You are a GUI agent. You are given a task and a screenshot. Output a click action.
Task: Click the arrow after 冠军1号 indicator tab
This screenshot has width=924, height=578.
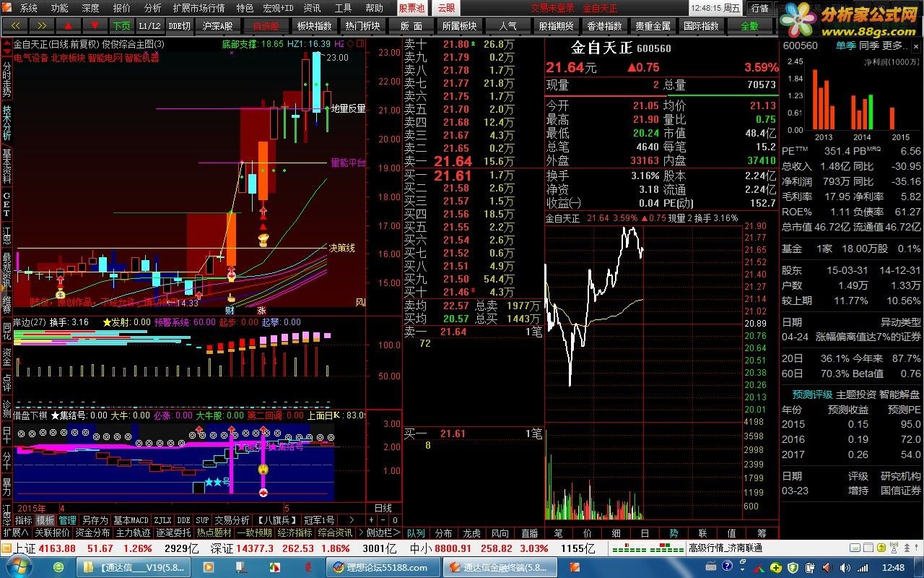352,520
